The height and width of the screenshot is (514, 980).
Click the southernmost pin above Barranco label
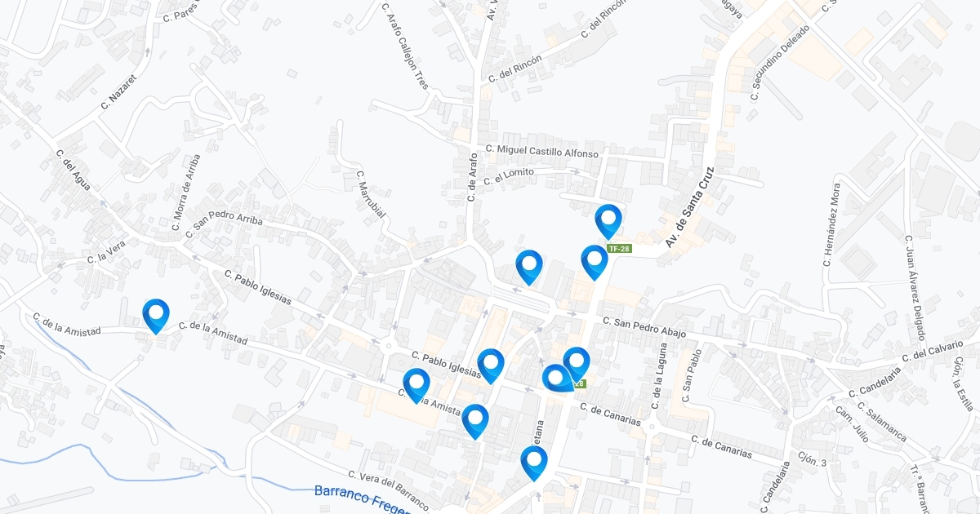(534, 462)
